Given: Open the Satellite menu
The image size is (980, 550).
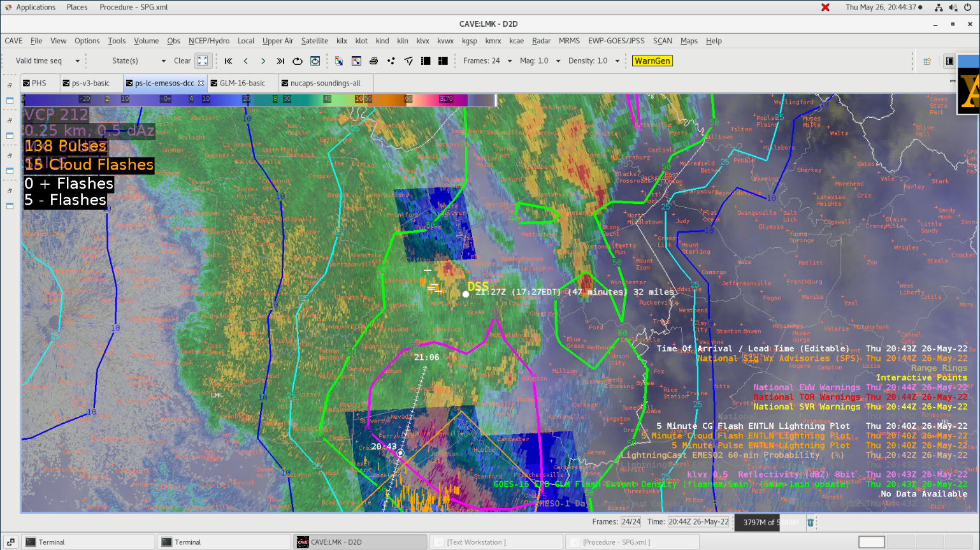Looking at the screenshot, I should [314, 41].
